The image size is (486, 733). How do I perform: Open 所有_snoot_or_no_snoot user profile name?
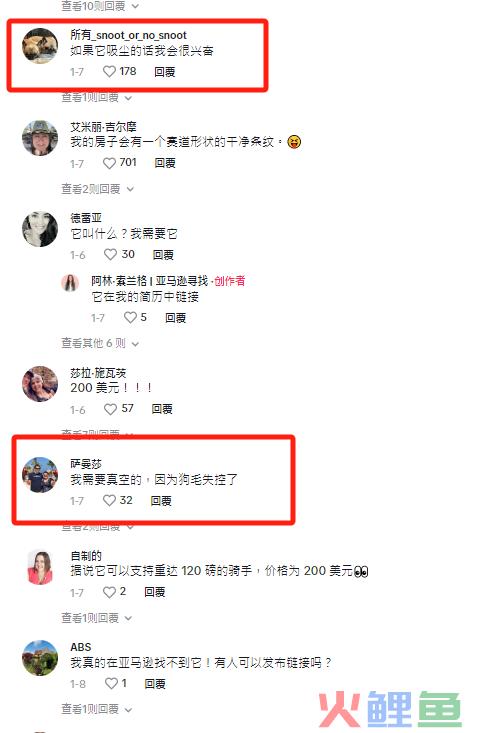click(129, 35)
